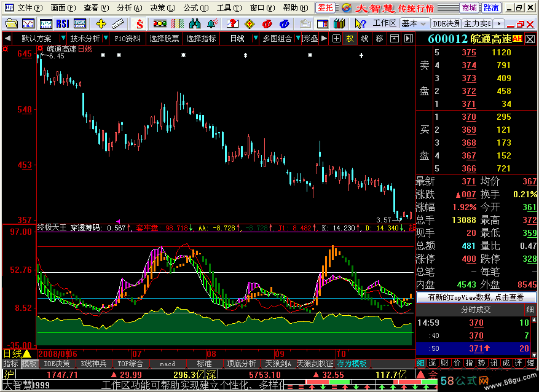Screen dimensions: 539x392
Task: Click the red gear icon at chart corner
Action: (x=5, y=49)
